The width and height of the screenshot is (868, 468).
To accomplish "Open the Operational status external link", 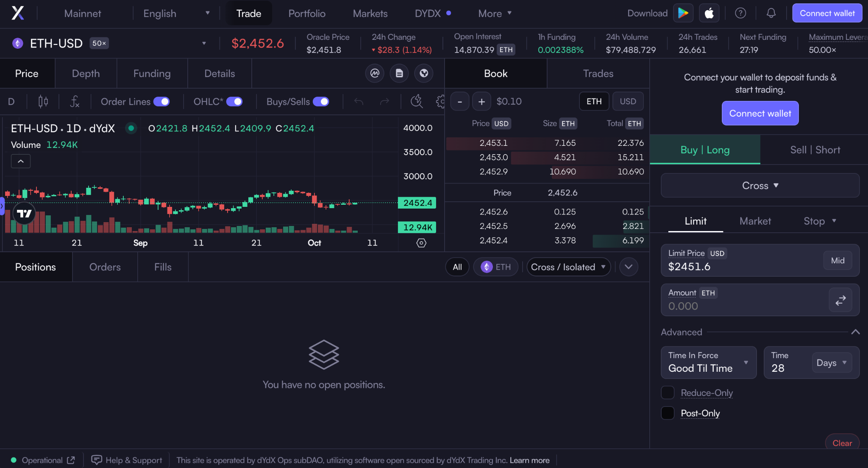I will click(71, 460).
